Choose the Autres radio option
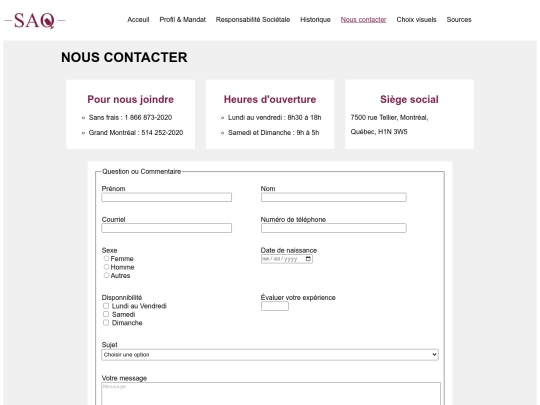The width and height of the screenshot is (540, 405). pyautogui.click(x=106, y=275)
